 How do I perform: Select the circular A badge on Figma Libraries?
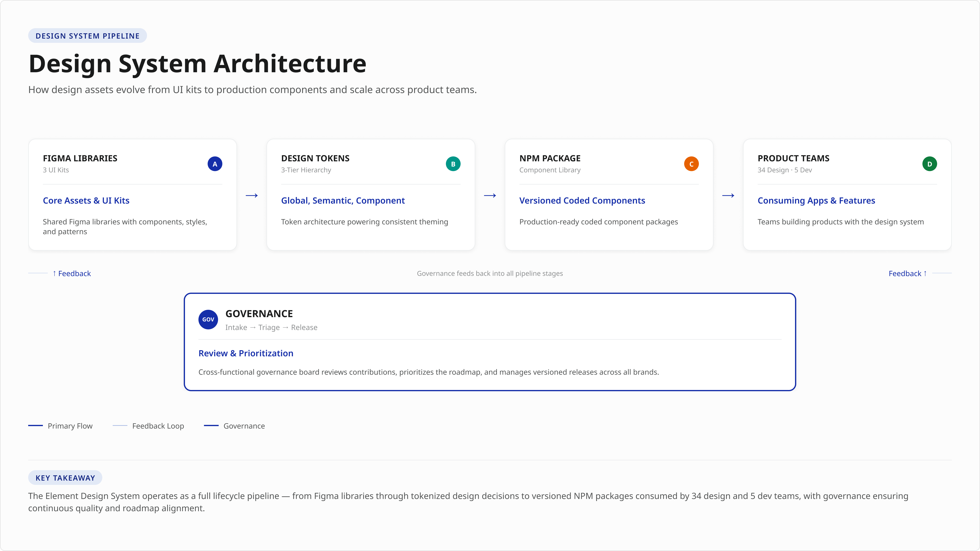215,163
